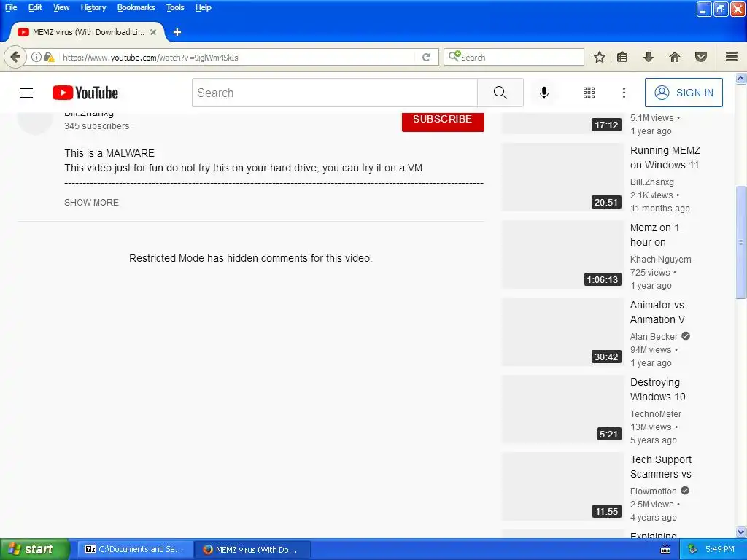This screenshot has height=560, width=747.
Task: Open the Edit menu
Action: [x=35, y=7]
